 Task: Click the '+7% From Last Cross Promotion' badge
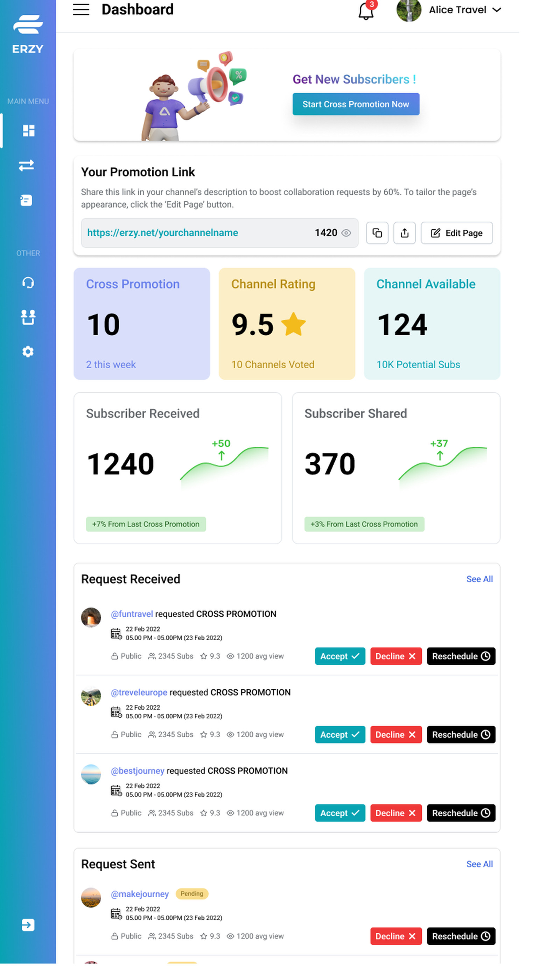pos(146,524)
